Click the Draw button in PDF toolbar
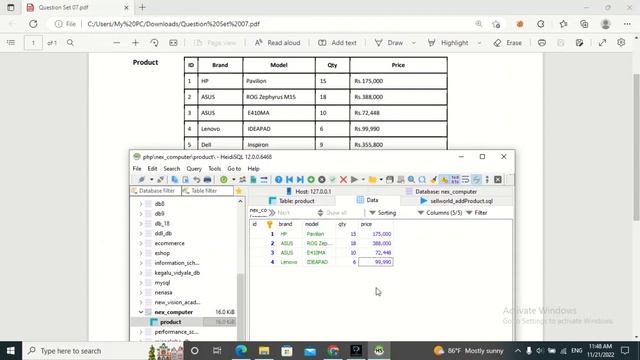The width and height of the screenshot is (640, 360). point(389,42)
